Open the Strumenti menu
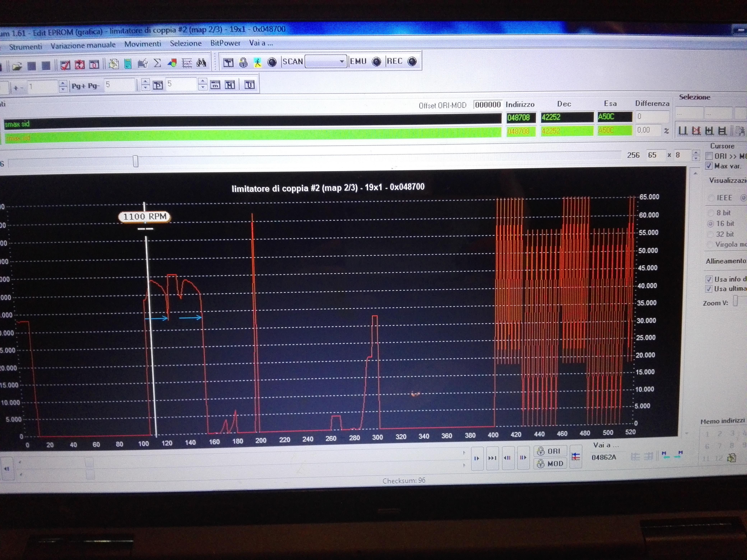747x560 pixels. coord(26,47)
